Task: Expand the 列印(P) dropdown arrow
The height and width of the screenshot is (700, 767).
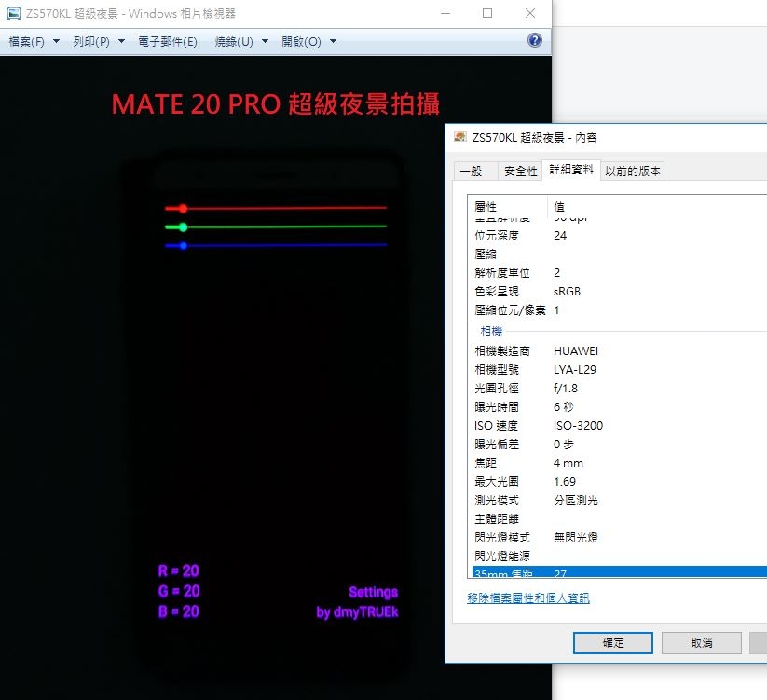Action: click(121, 41)
